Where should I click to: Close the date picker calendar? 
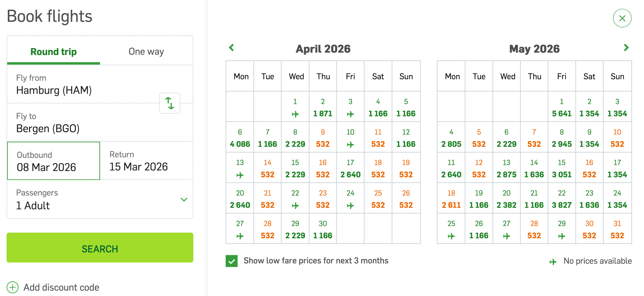622,18
